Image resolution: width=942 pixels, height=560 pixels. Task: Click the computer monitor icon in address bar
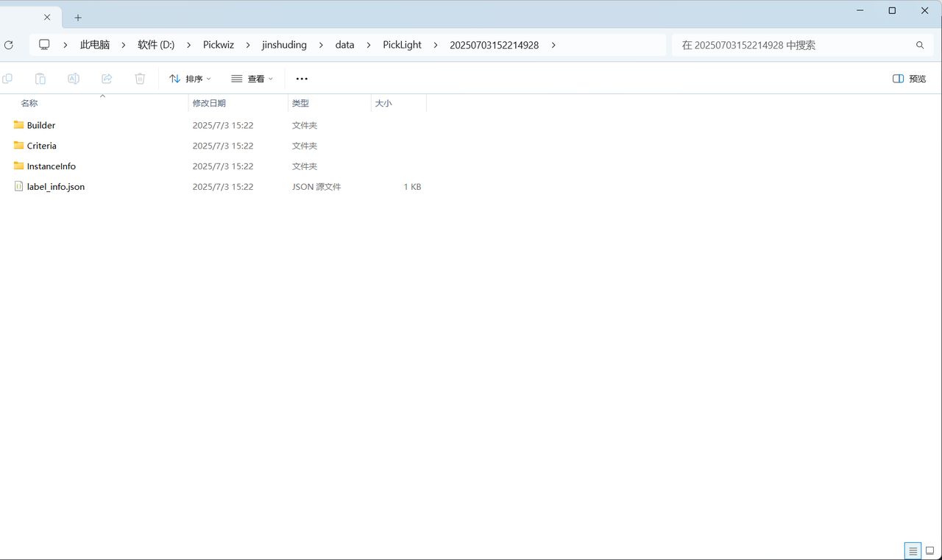click(44, 45)
